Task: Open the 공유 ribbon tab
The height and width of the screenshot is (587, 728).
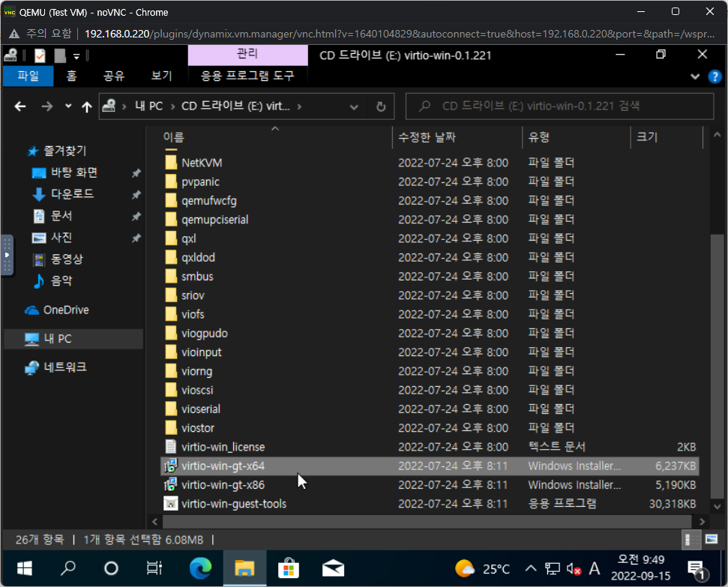Action: point(114,76)
